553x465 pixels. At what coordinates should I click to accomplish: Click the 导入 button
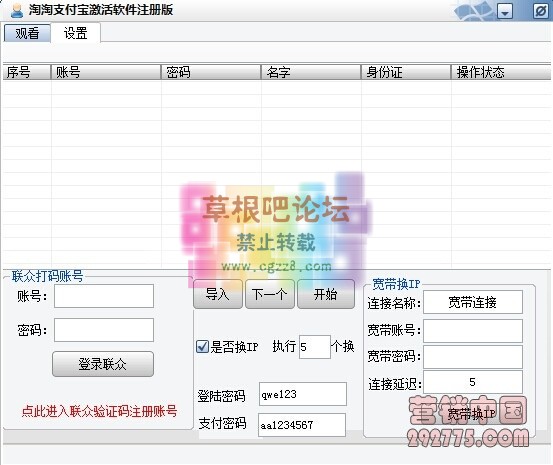click(218, 294)
